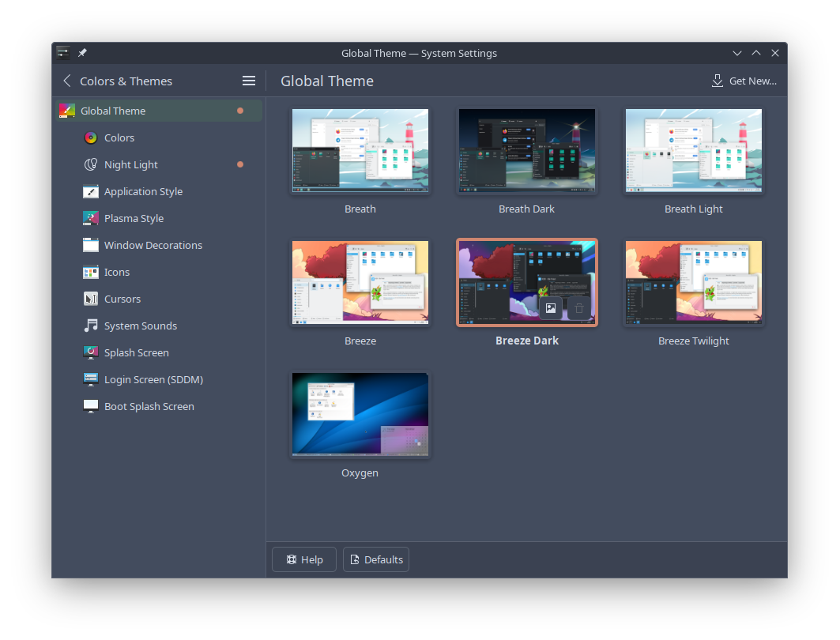The height and width of the screenshot is (640, 840).
Task: Select Login Screen (SDDM) item
Action: (x=153, y=379)
